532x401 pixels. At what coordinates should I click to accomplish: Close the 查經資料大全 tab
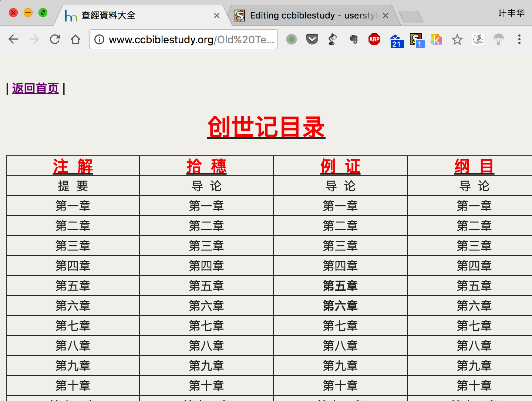tap(217, 16)
